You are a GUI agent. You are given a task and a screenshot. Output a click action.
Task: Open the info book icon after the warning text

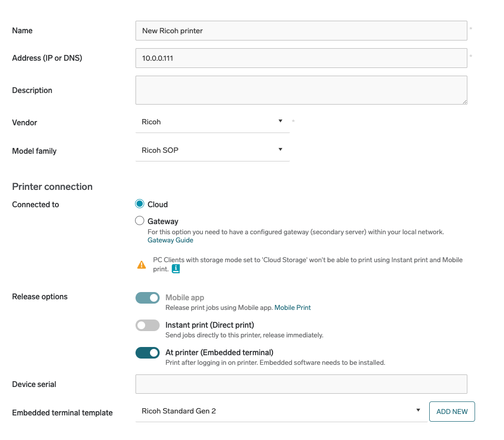point(176,269)
